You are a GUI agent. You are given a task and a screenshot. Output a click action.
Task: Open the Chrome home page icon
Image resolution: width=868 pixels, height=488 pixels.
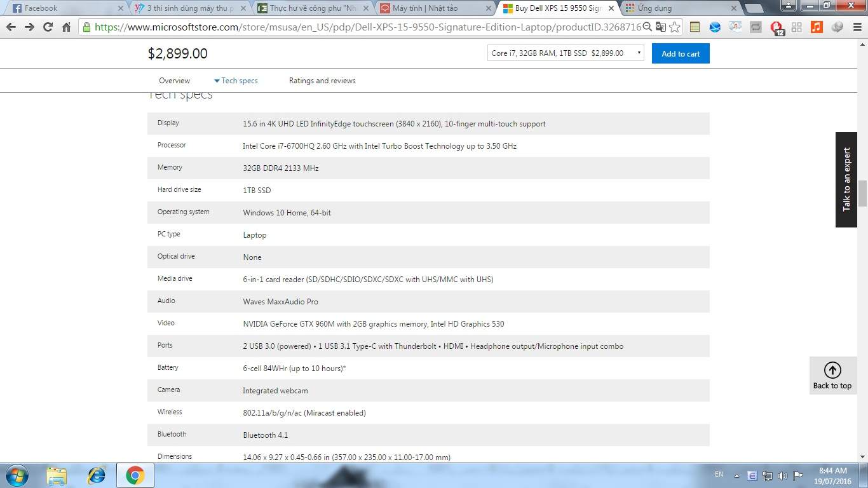[x=66, y=27]
